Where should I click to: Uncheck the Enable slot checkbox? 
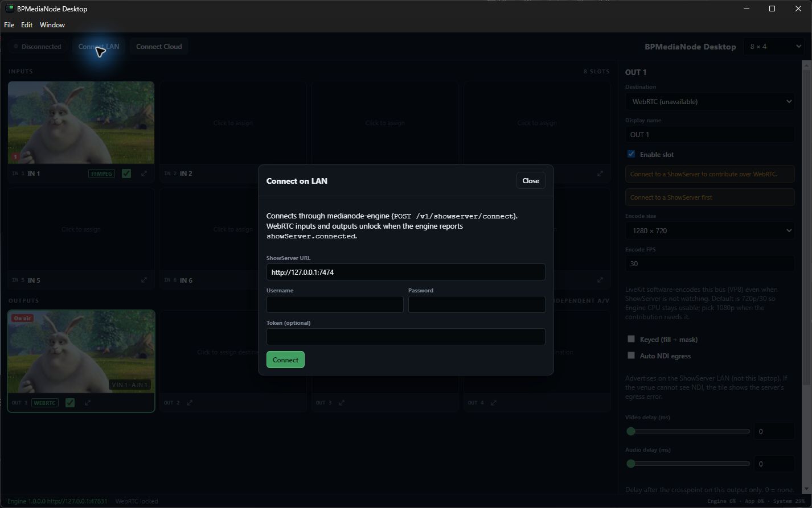point(631,154)
